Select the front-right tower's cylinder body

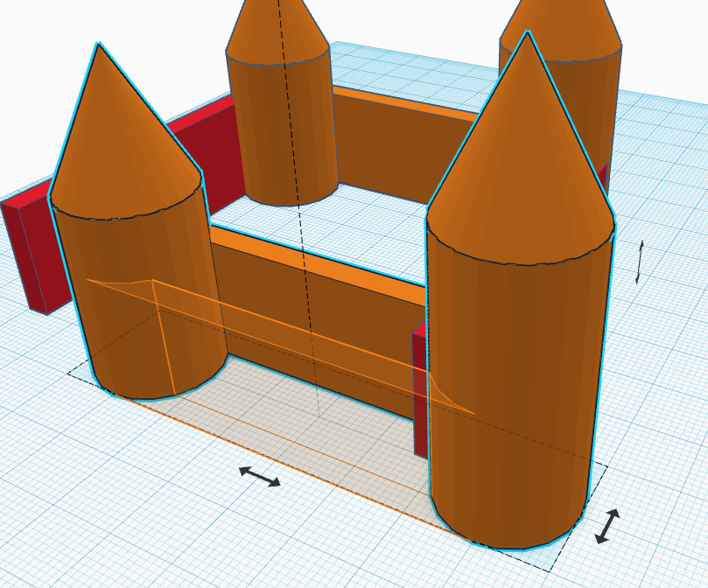[517, 388]
